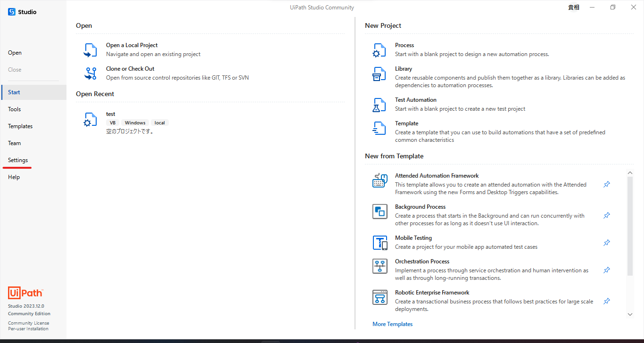644x343 pixels.
Task: Pin the Robotic Enterprise Framework template
Action: click(x=607, y=301)
